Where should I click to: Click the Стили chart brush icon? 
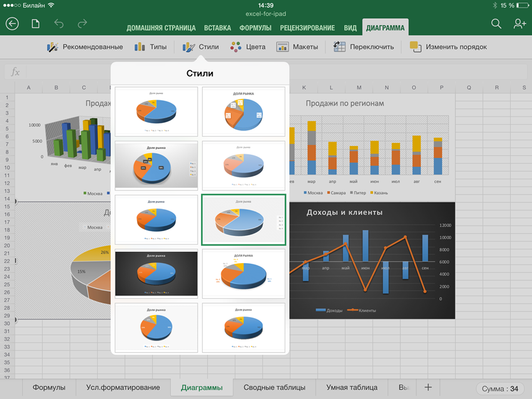[x=188, y=47]
